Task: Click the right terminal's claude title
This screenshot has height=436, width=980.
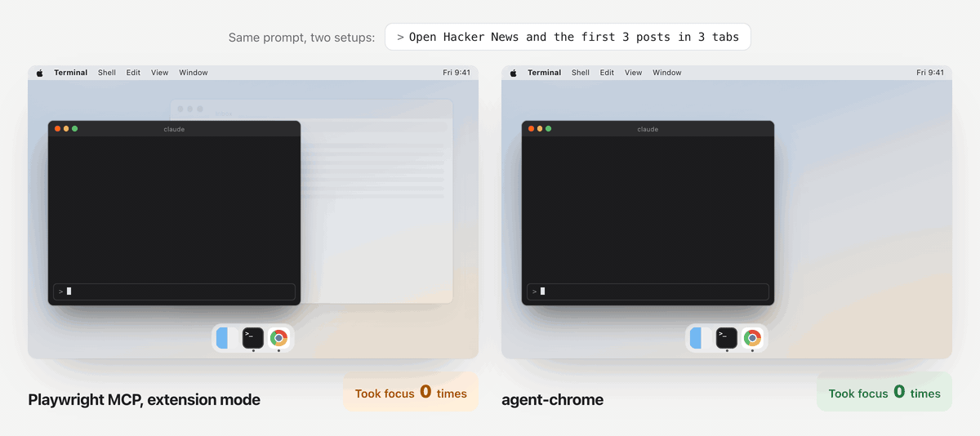Action: [648, 129]
